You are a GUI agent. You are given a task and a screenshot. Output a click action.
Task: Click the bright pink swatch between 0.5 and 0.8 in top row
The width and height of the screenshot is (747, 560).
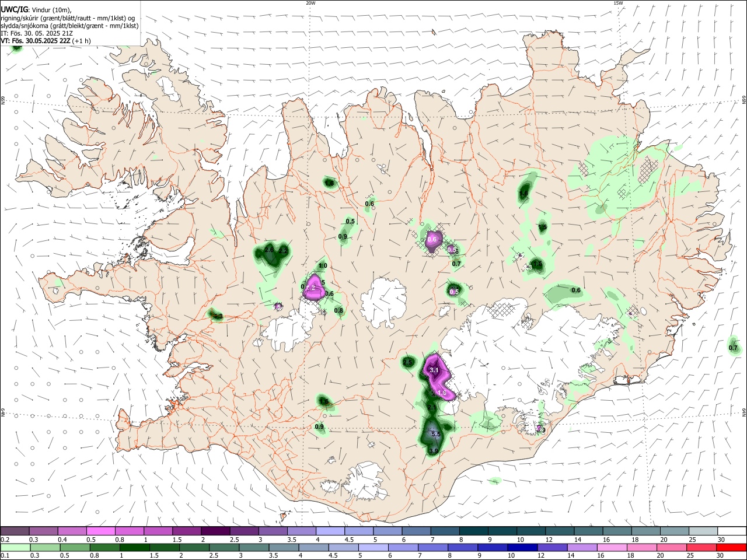(100, 531)
